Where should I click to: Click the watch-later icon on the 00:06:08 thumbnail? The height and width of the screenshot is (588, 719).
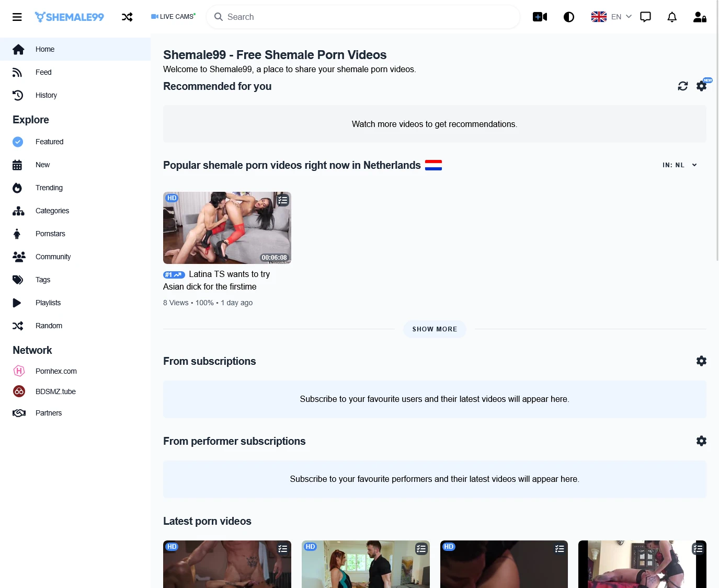point(283,200)
